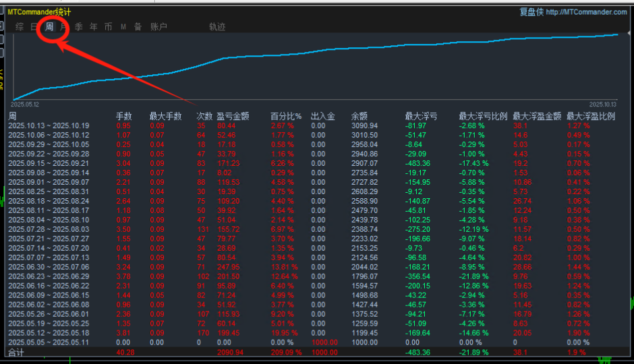Click the 余额 column header
The width and height of the screenshot is (634, 364).
pyautogui.click(x=359, y=116)
